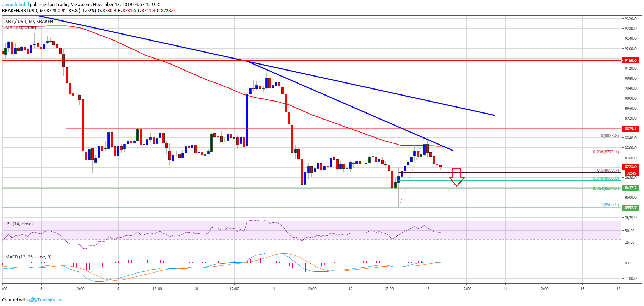Click the 0.618(8666.8) Fibonacci level label
This screenshot has height=306, width=644.
tap(606, 178)
